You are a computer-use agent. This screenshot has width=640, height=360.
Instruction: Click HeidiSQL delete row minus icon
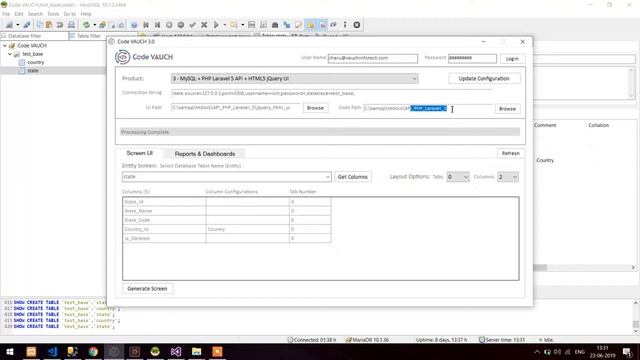[x=181, y=25]
